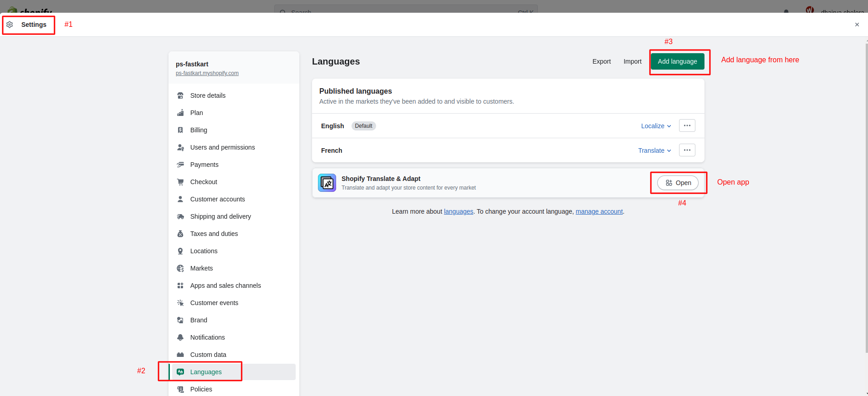Click the Export languages button

click(601, 61)
